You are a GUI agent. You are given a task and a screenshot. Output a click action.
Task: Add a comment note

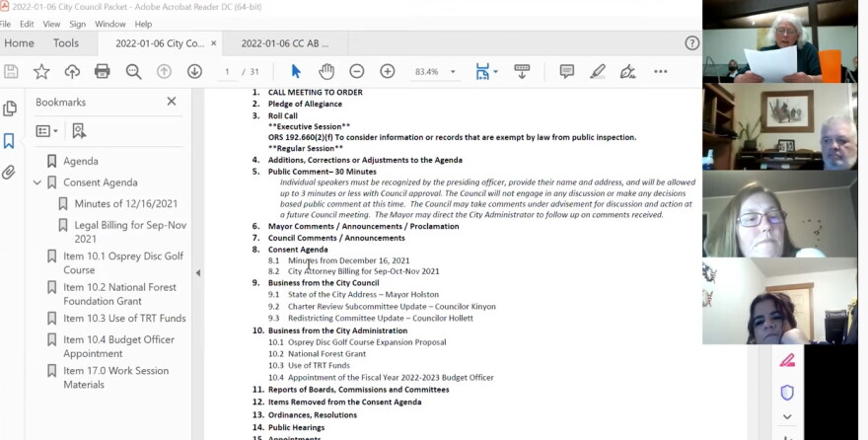[x=567, y=71]
